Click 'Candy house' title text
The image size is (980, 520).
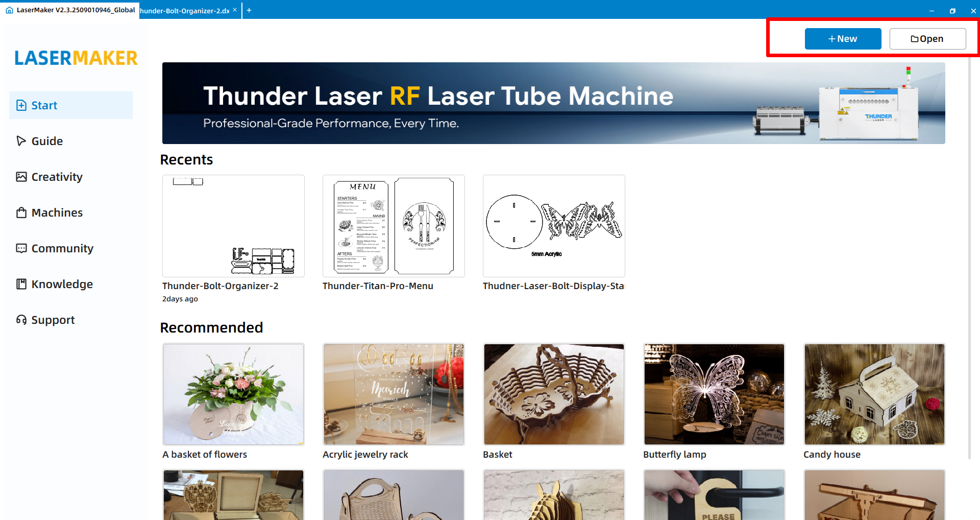(832, 455)
